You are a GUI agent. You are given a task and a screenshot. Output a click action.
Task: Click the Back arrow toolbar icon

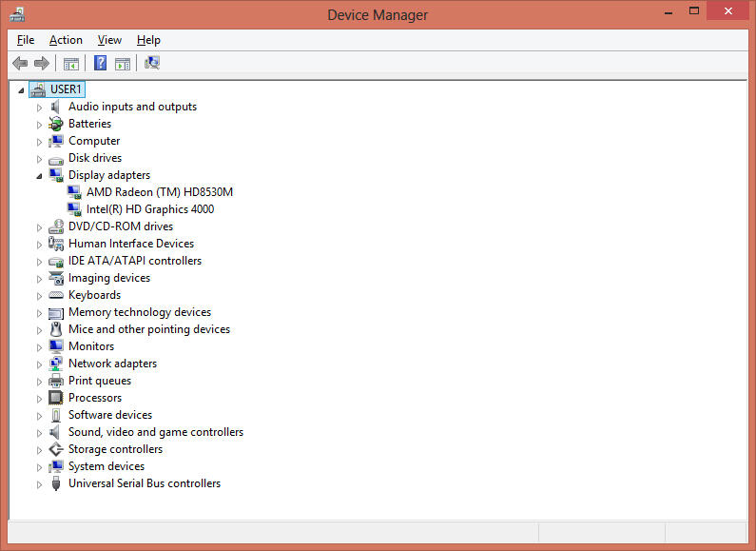coord(20,64)
